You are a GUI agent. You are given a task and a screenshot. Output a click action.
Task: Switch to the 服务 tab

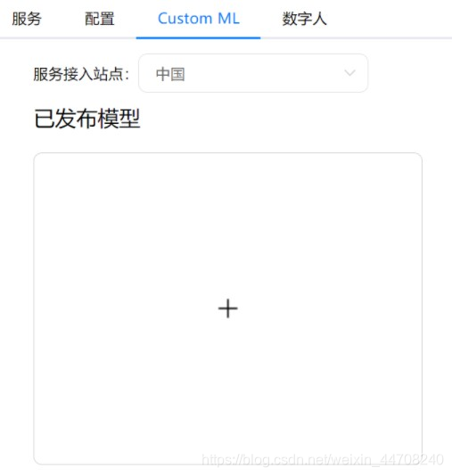[27, 19]
